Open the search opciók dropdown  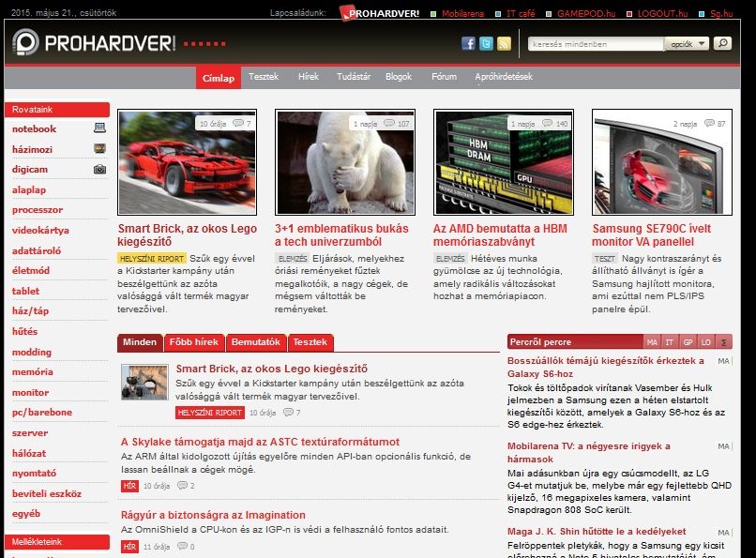pyautogui.click(x=687, y=44)
